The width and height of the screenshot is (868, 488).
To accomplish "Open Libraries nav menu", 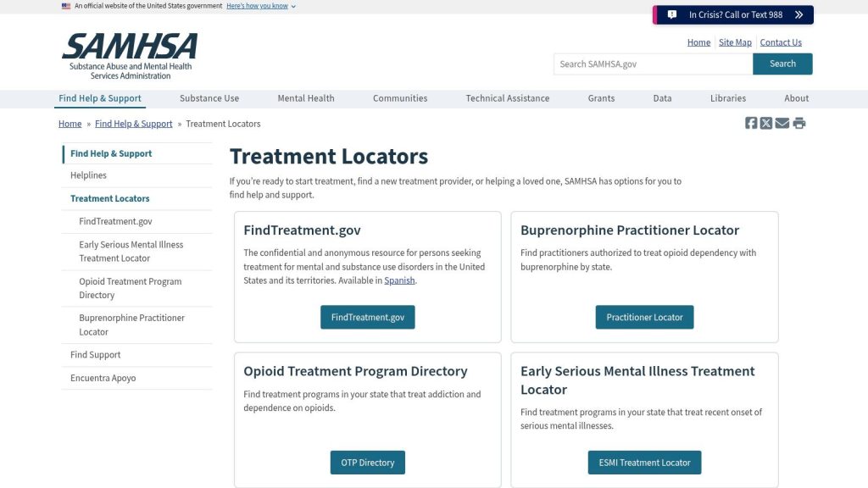I will tap(728, 98).
